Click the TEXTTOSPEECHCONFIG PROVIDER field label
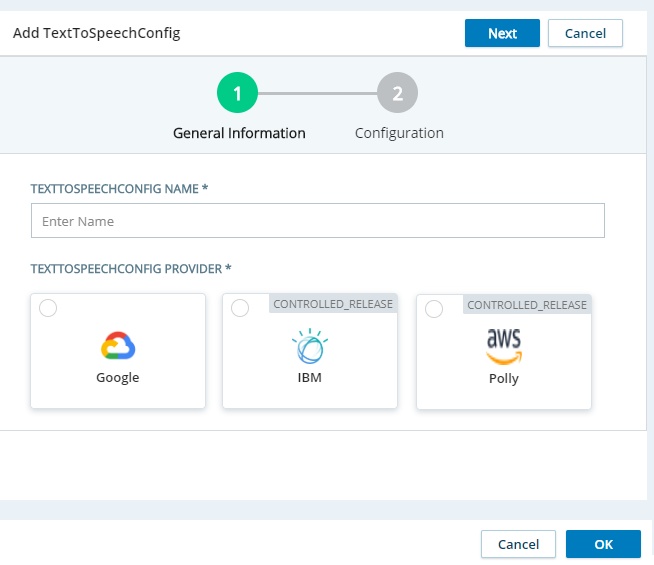This screenshot has height=565, width=654. pos(131,269)
